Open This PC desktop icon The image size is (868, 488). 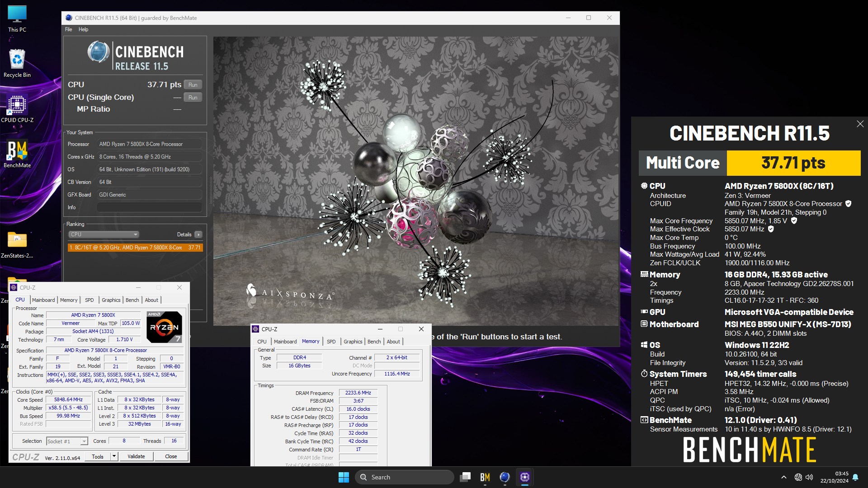click(x=17, y=19)
